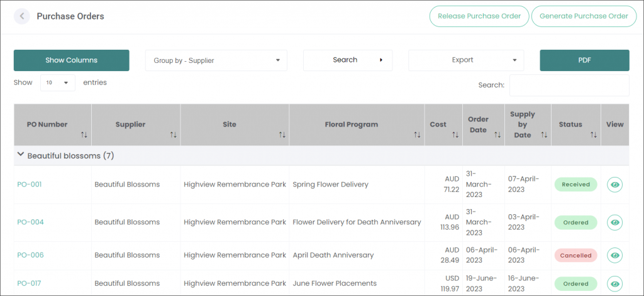Click the Cancelled status badge for PO-006
Image resolution: width=644 pixels, height=296 pixels.
coord(576,255)
